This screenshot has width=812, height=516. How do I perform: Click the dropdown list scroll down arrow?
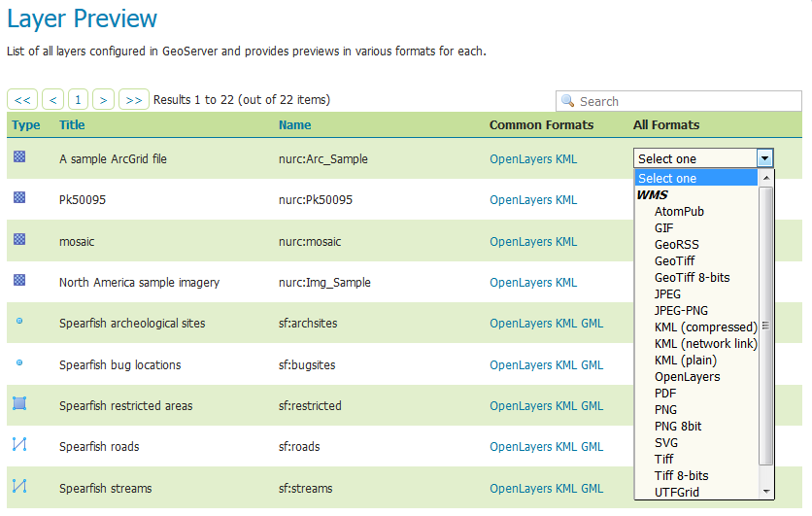(766, 491)
